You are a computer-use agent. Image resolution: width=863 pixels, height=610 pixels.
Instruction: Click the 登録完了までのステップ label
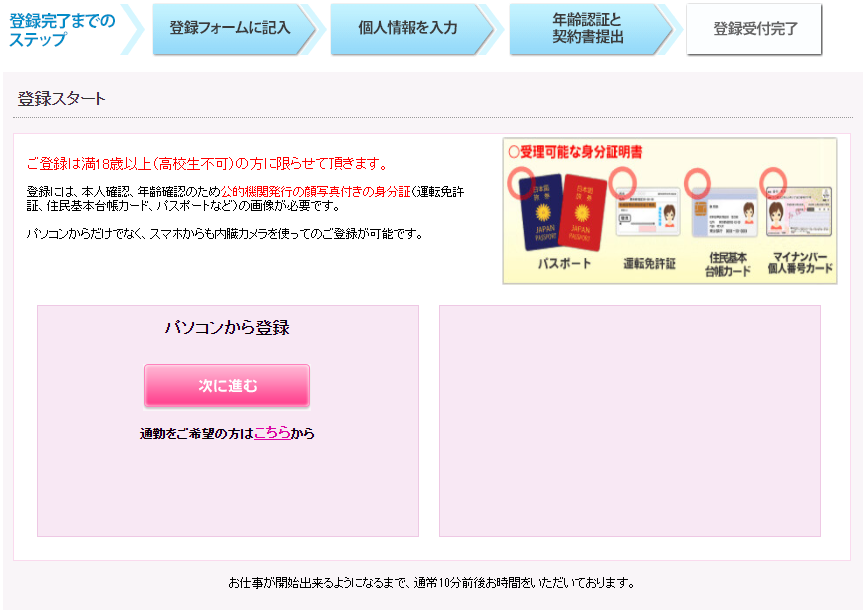coord(62,30)
